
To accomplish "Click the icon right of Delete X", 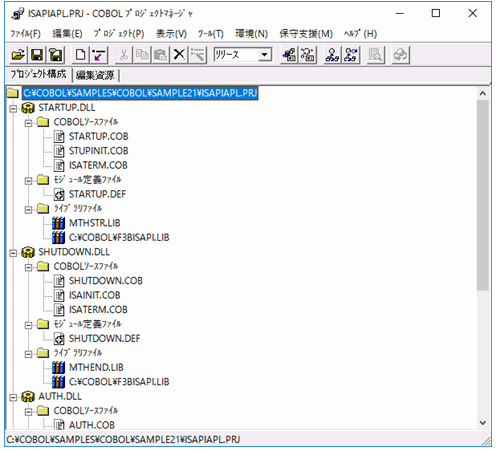I will tap(198, 55).
